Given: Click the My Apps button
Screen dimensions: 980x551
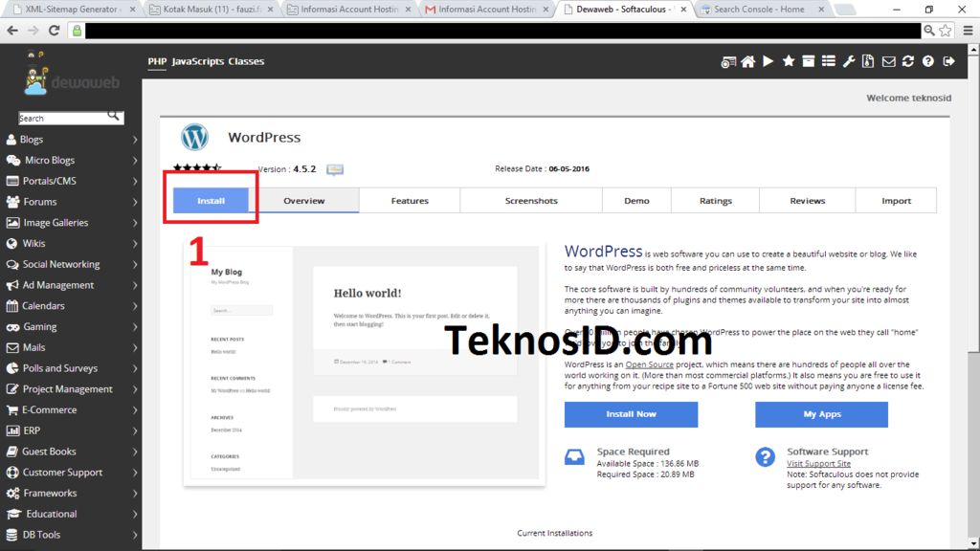Looking at the screenshot, I should 822,414.
